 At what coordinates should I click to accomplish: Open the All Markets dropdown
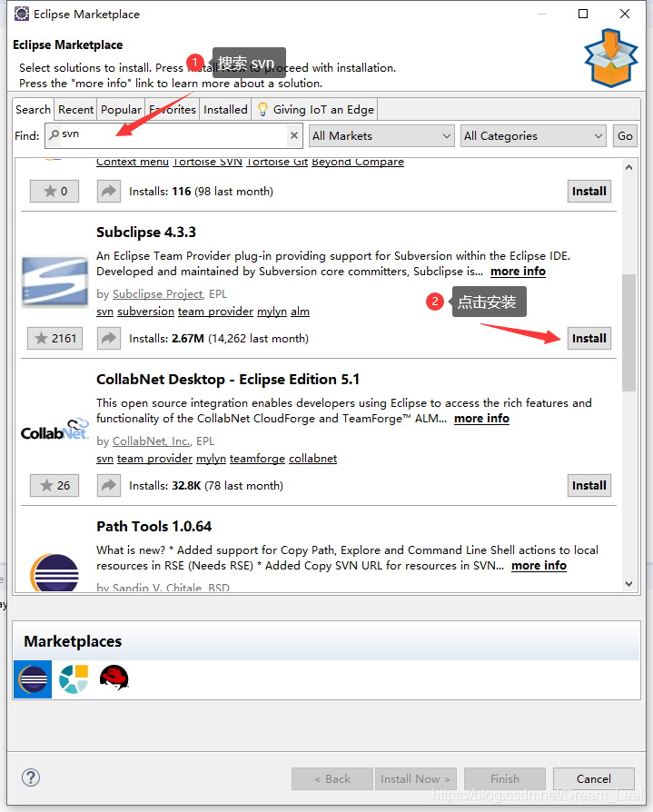[x=381, y=135]
